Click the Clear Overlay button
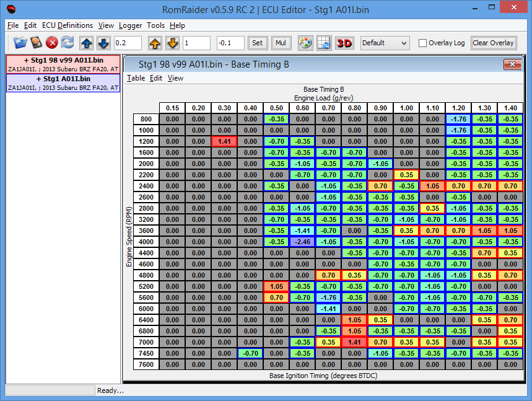Image resolution: width=532 pixels, height=401 pixels. click(493, 43)
